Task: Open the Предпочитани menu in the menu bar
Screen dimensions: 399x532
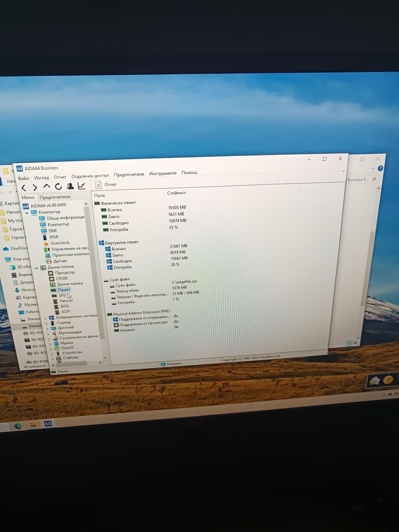Action: click(x=129, y=174)
